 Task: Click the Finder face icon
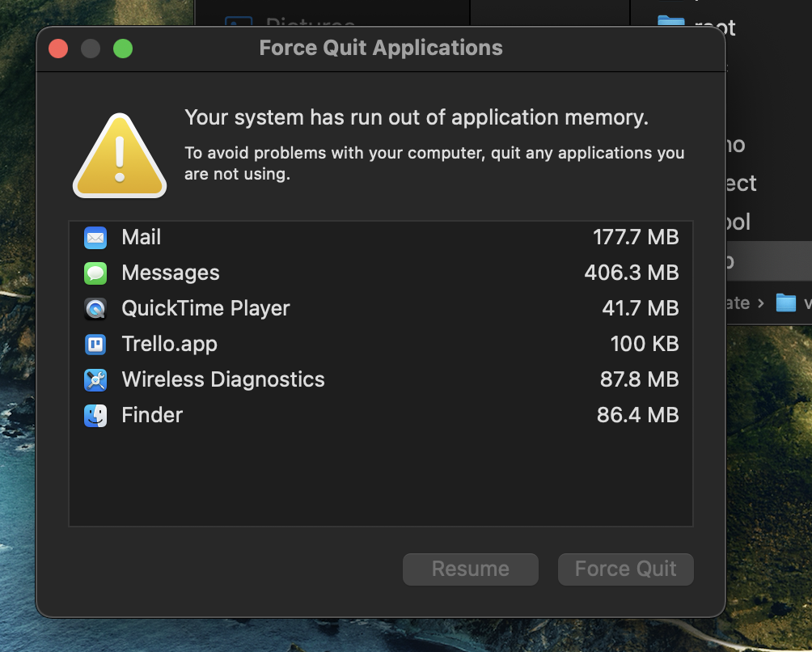tap(95, 416)
